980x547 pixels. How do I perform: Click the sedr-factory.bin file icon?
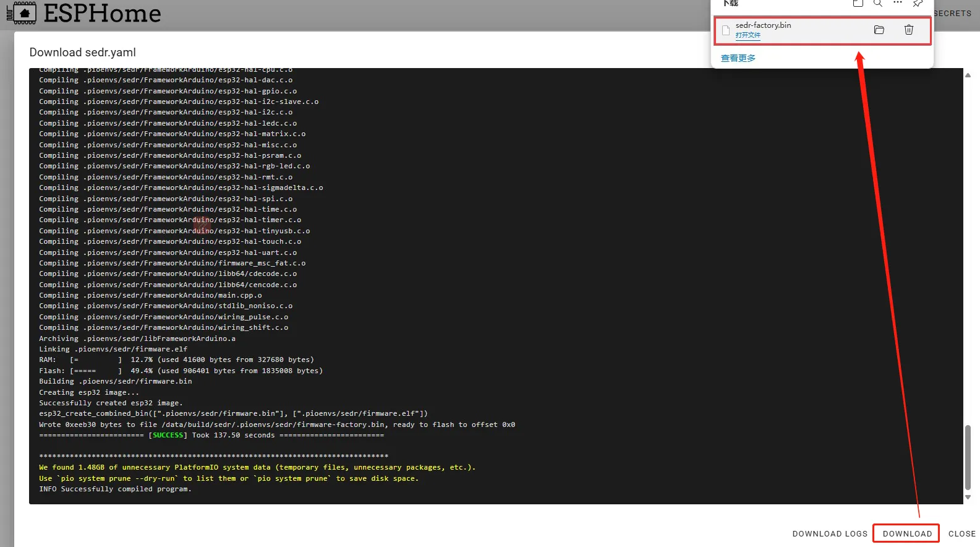point(726,30)
